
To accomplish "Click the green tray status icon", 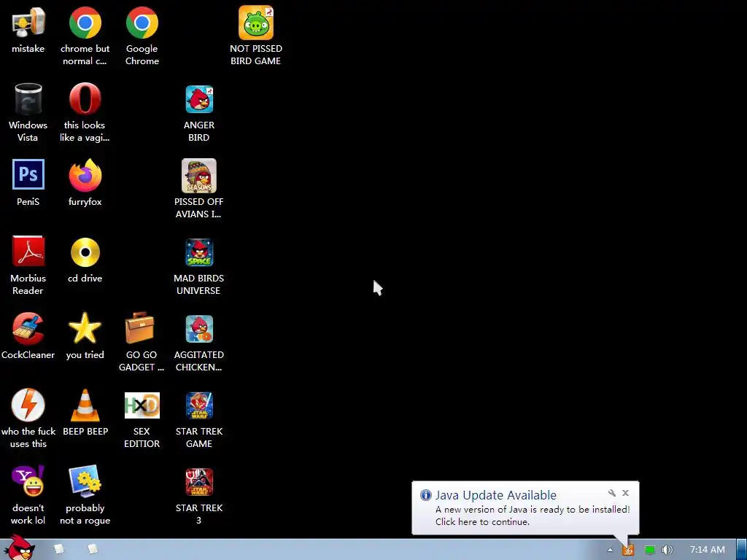I will 650,550.
